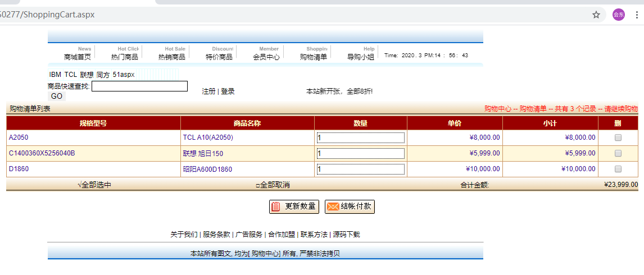The width and height of the screenshot is (644, 275).
Task: Tick the delete checkbox for D1860 row
Action: pos(618,169)
